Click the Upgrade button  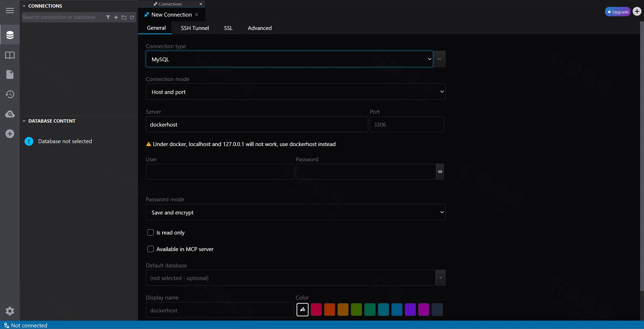[618, 12]
